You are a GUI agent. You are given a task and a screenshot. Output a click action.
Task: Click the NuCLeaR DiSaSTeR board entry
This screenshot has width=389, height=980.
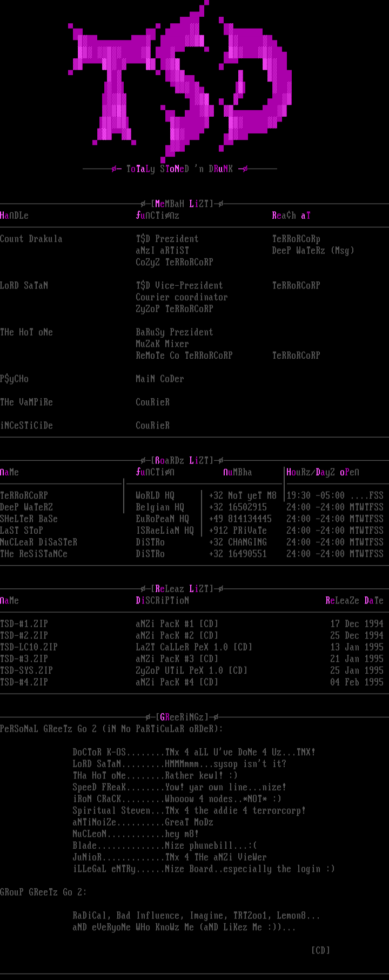[x=39, y=542]
